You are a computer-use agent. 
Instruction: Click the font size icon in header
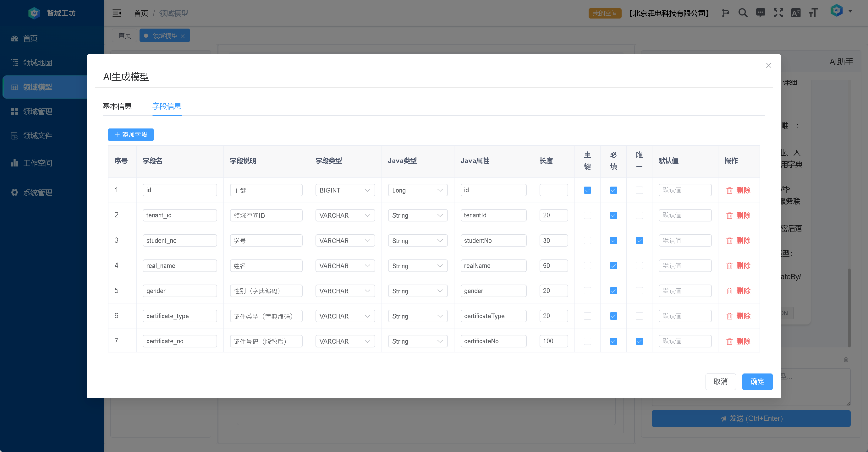point(813,13)
